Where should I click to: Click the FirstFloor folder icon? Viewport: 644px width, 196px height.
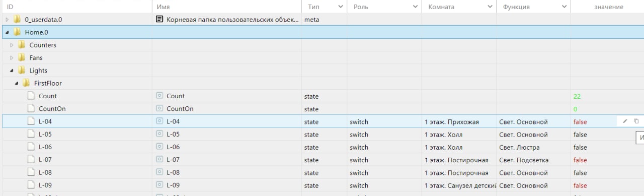coord(26,83)
